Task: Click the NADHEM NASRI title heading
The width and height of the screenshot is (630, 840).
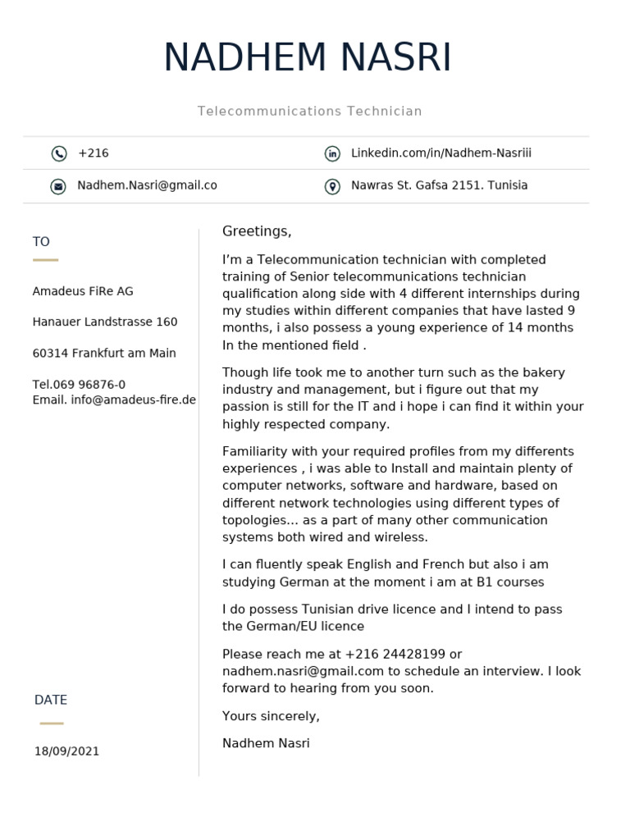Action: coord(308,57)
